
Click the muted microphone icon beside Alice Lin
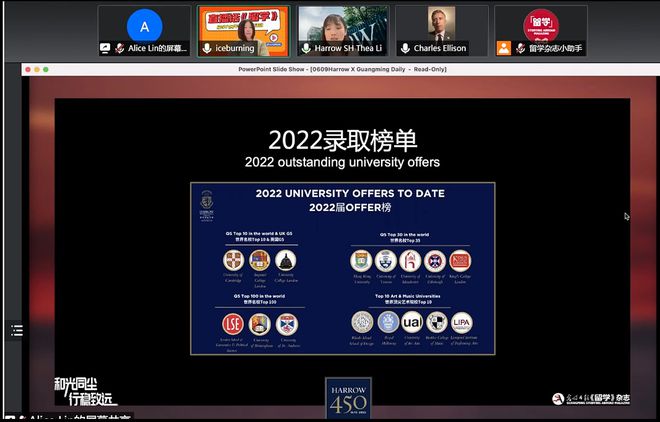click(x=120, y=48)
